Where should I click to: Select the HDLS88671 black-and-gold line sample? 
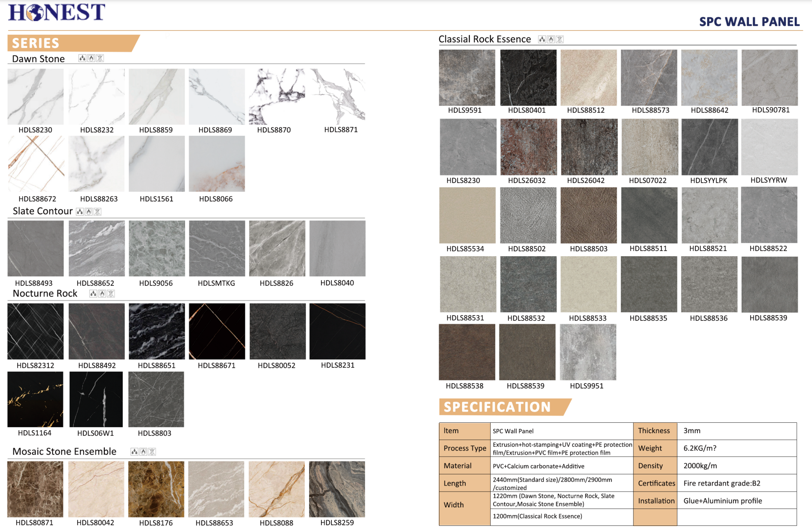pos(217,331)
